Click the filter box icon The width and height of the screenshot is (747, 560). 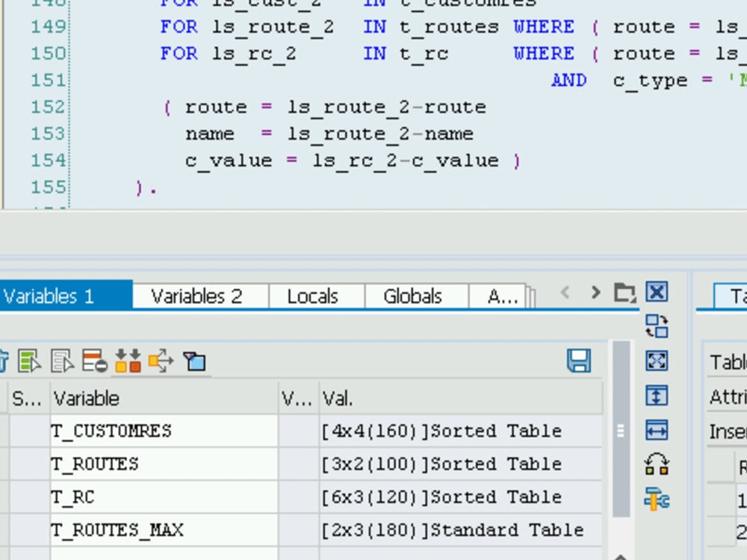(x=194, y=361)
